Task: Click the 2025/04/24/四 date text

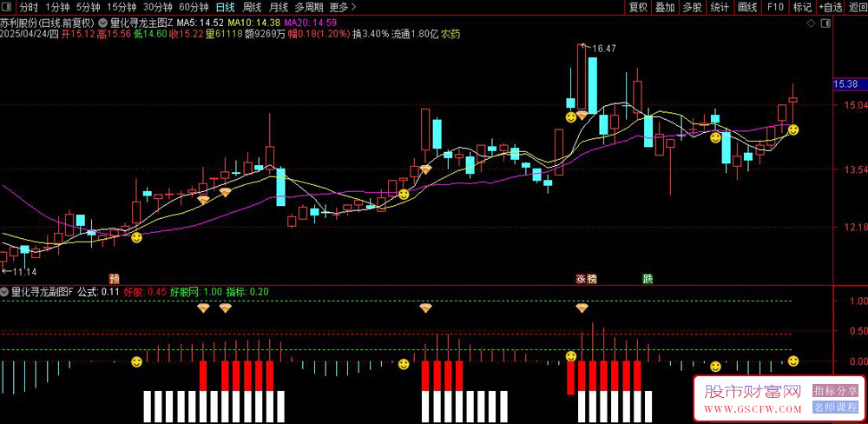Action: [30, 35]
